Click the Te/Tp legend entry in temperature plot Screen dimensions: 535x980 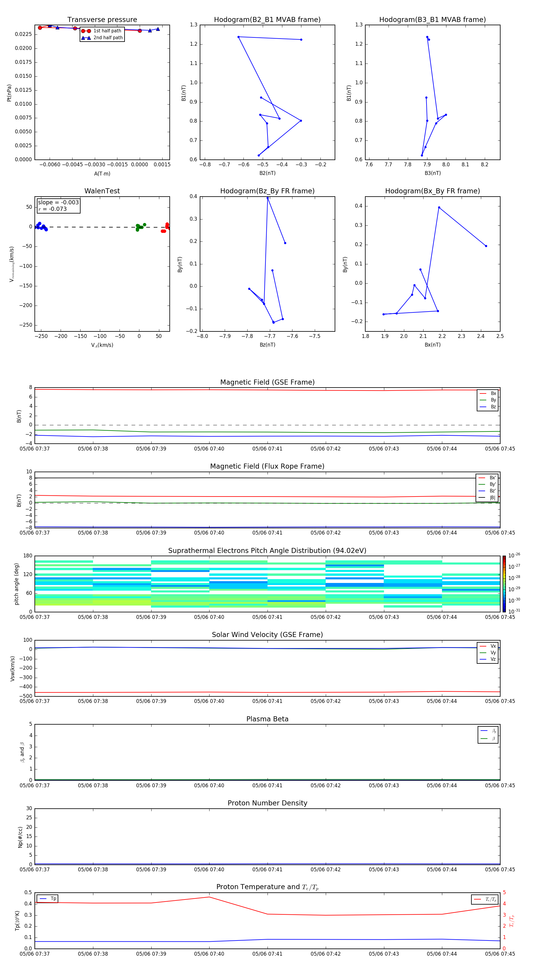(485, 899)
